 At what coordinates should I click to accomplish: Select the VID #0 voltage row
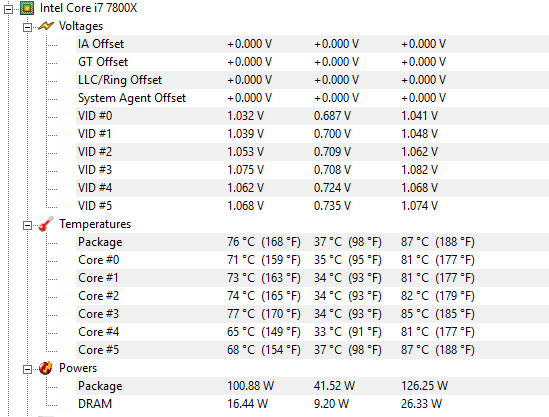[312, 116]
